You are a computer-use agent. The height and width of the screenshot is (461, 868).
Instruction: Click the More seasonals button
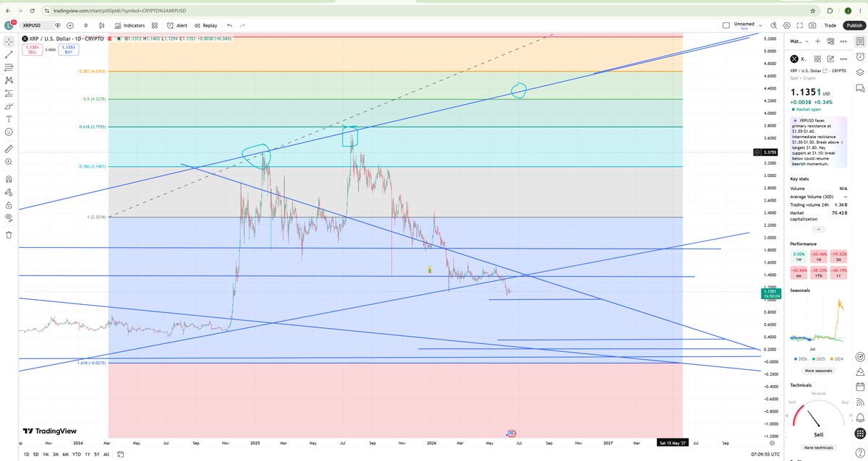pos(818,371)
